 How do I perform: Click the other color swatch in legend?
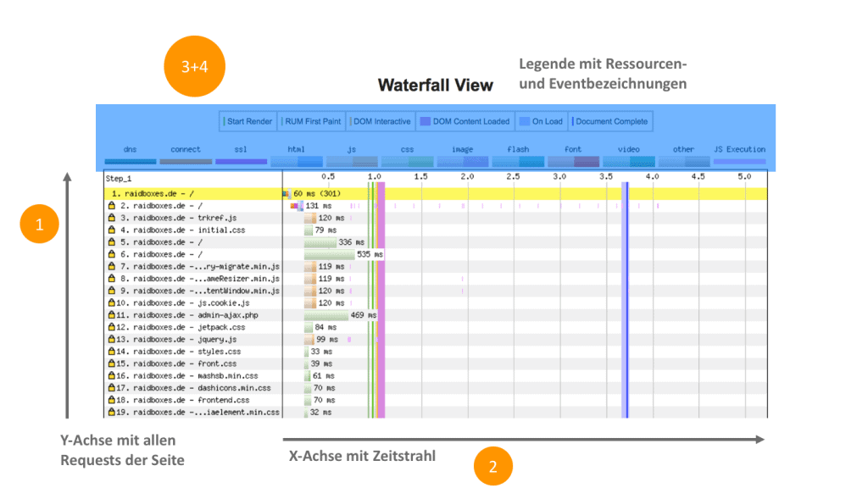(x=684, y=162)
